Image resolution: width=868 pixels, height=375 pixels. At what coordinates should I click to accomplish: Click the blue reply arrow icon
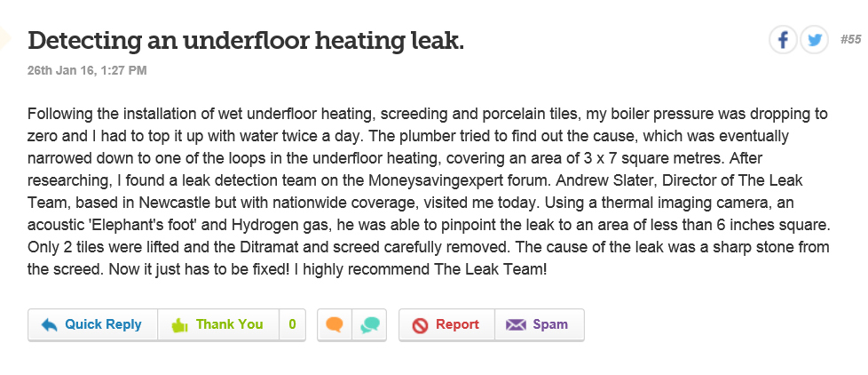[x=50, y=325]
